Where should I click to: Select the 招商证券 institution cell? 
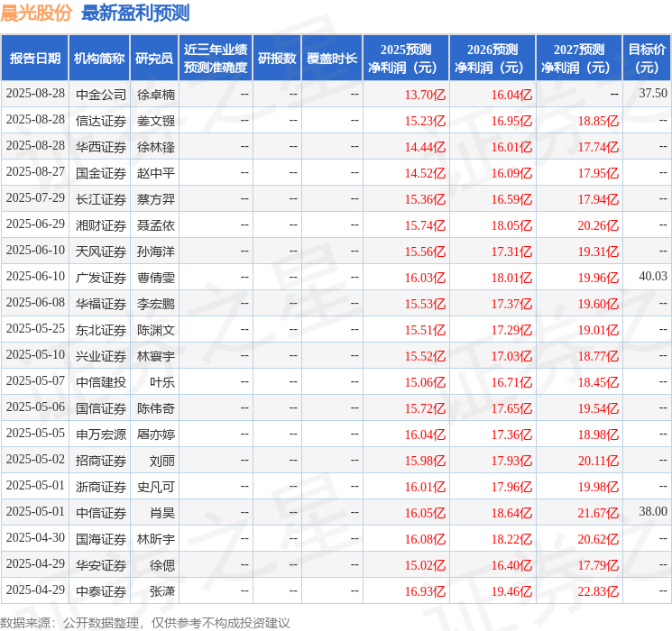pyautogui.click(x=101, y=460)
